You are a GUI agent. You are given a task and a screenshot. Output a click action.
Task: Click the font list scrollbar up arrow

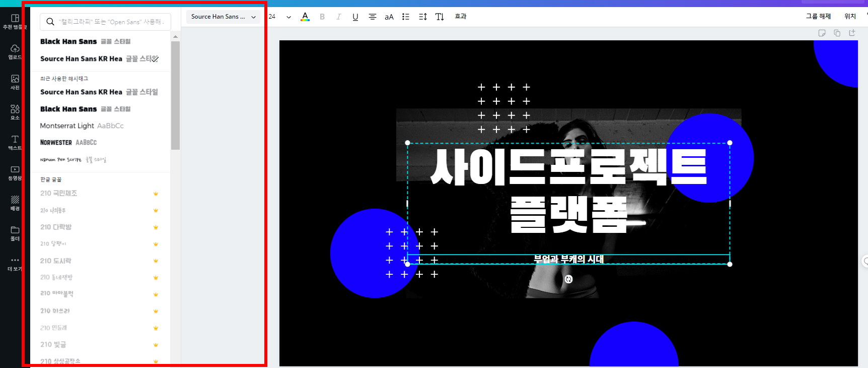pos(175,37)
